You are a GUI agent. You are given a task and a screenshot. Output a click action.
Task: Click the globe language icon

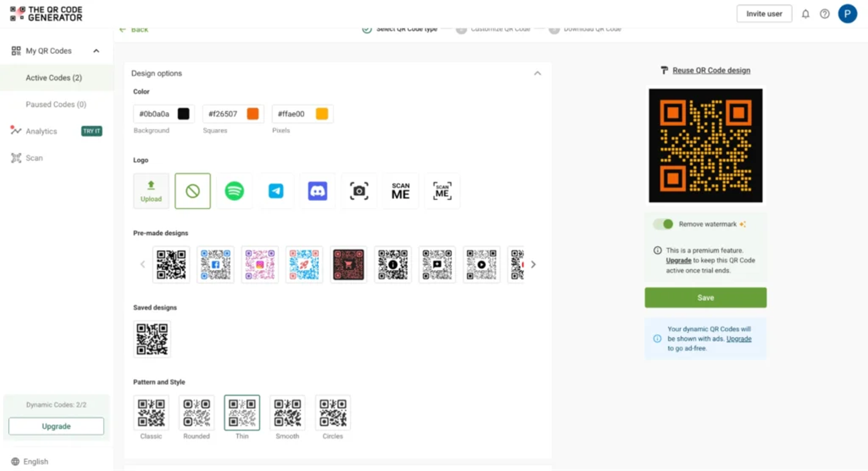point(15,461)
